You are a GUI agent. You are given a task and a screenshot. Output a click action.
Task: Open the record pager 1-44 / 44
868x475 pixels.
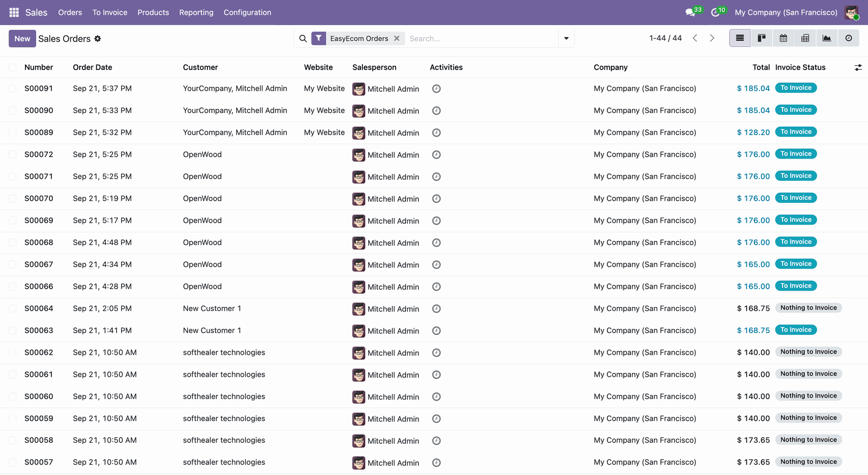pos(665,38)
